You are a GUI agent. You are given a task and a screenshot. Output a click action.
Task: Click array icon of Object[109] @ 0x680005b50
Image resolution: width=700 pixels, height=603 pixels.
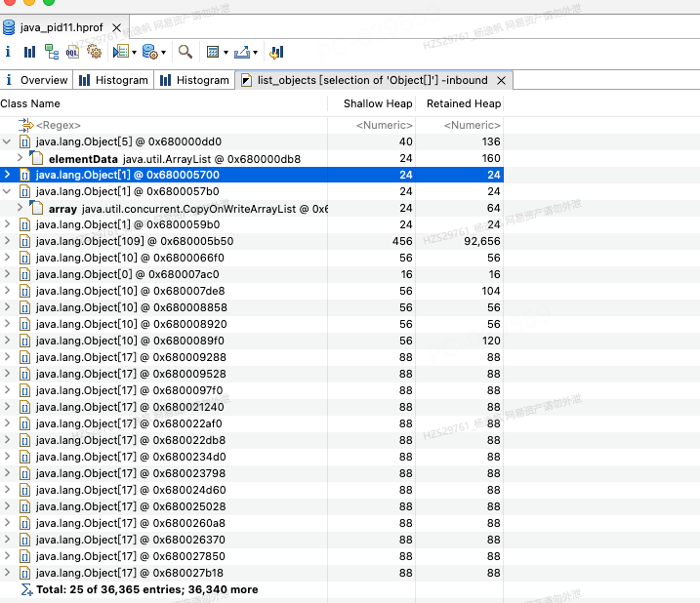click(25, 241)
